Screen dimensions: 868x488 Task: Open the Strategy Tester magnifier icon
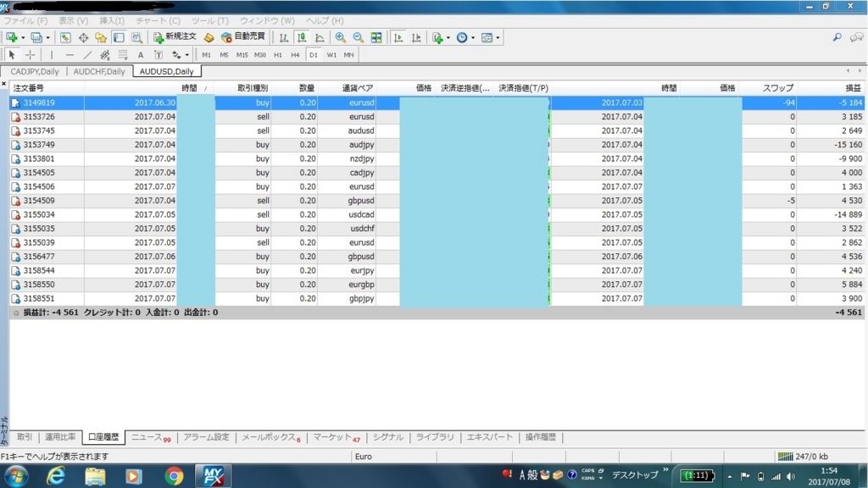[x=136, y=37]
